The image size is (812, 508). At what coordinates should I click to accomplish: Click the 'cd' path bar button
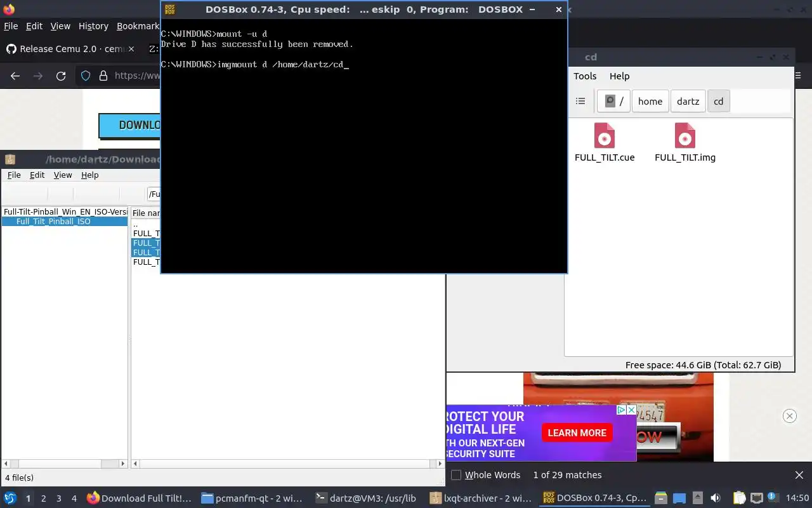719,101
